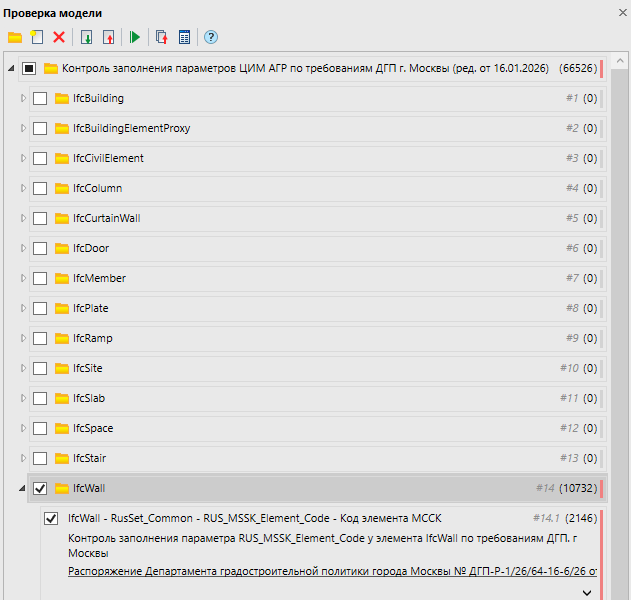The image size is (631, 600).
Task: Create new rule set document icon
Action: coord(37,37)
